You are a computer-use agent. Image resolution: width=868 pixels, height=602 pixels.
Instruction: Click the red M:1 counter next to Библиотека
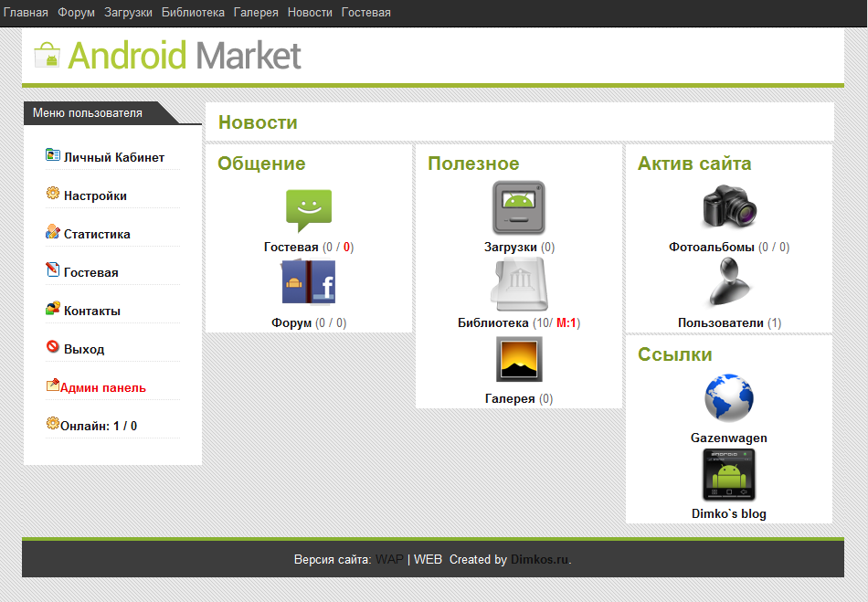click(x=566, y=322)
